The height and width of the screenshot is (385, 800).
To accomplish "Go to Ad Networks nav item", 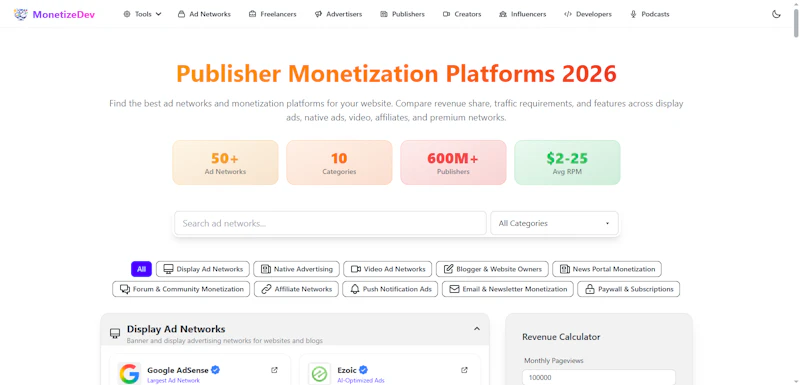I will [x=204, y=14].
